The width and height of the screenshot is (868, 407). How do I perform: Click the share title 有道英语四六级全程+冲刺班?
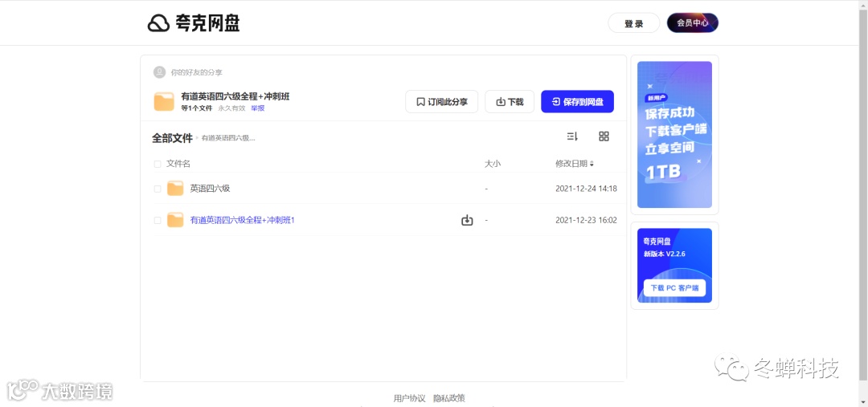pos(235,97)
